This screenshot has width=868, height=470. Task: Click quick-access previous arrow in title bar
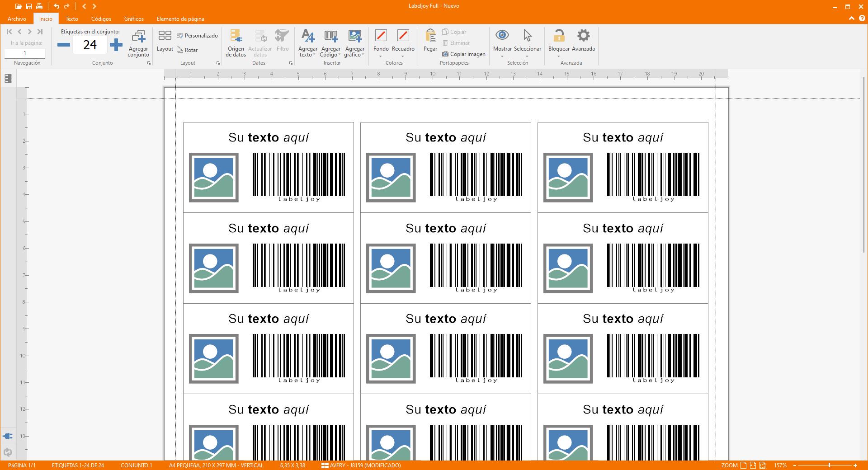point(84,6)
